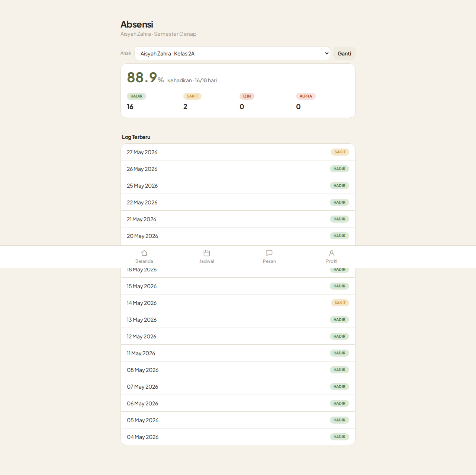Click HADIR badge on 22 May 2026
Viewport: 476px width, 475px height.
[340, 202]
